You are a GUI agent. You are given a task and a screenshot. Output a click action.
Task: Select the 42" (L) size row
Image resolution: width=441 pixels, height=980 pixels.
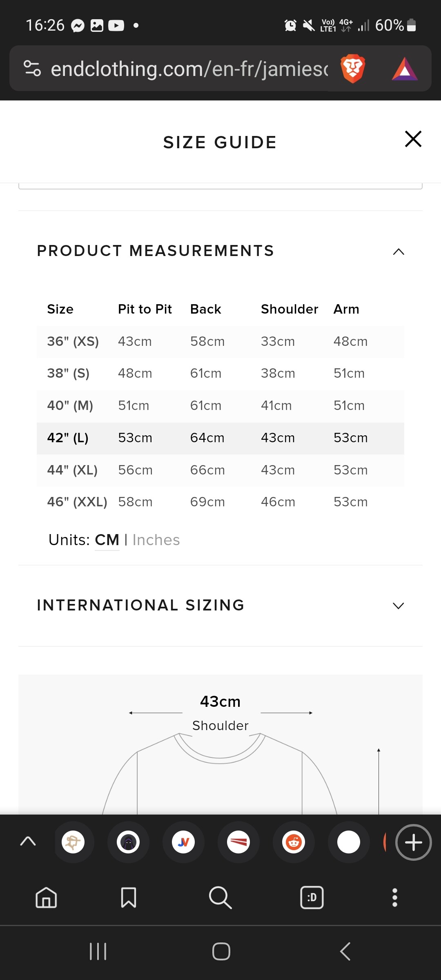220,438
